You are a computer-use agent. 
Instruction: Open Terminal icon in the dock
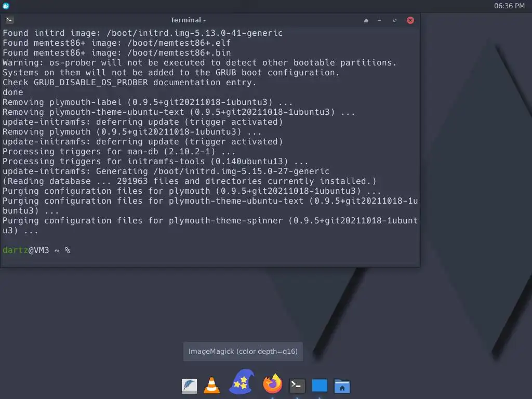pyautogui.click(x=297, y=386)
